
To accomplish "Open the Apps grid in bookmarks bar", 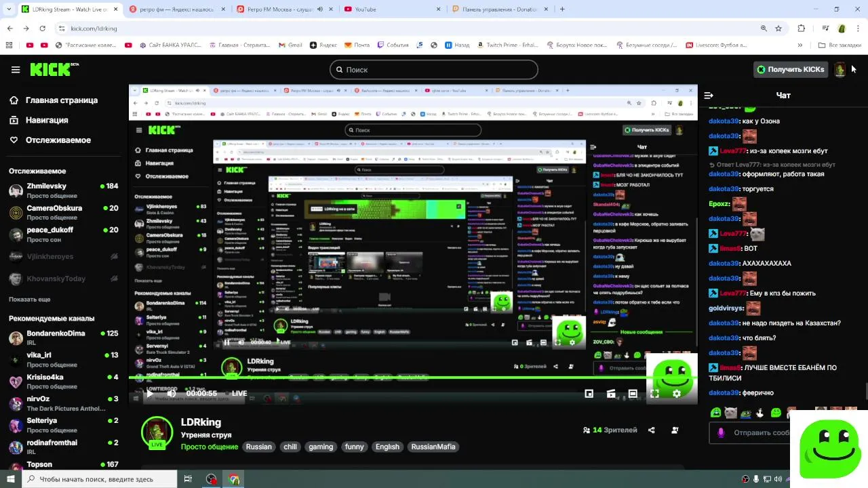I will tap(9, 45).
